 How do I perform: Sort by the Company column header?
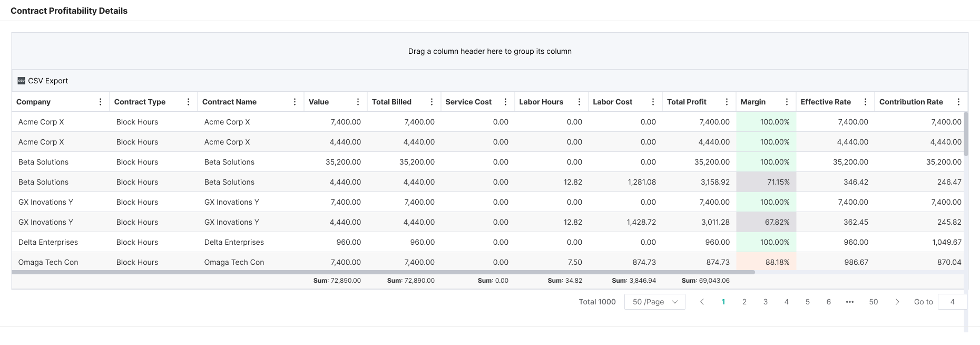(x=33, y=102)
